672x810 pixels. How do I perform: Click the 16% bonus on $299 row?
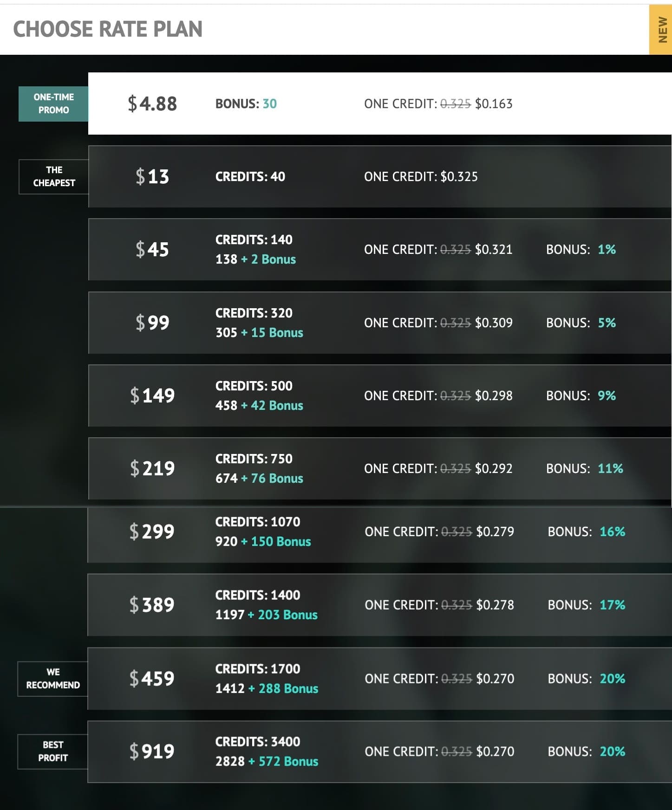click(x=612, y=531)
